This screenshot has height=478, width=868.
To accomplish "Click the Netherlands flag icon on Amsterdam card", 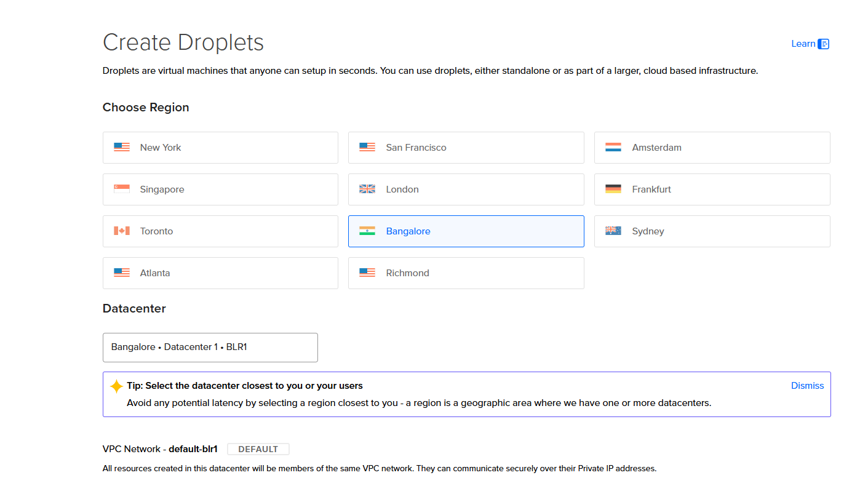I will (613, 146).
